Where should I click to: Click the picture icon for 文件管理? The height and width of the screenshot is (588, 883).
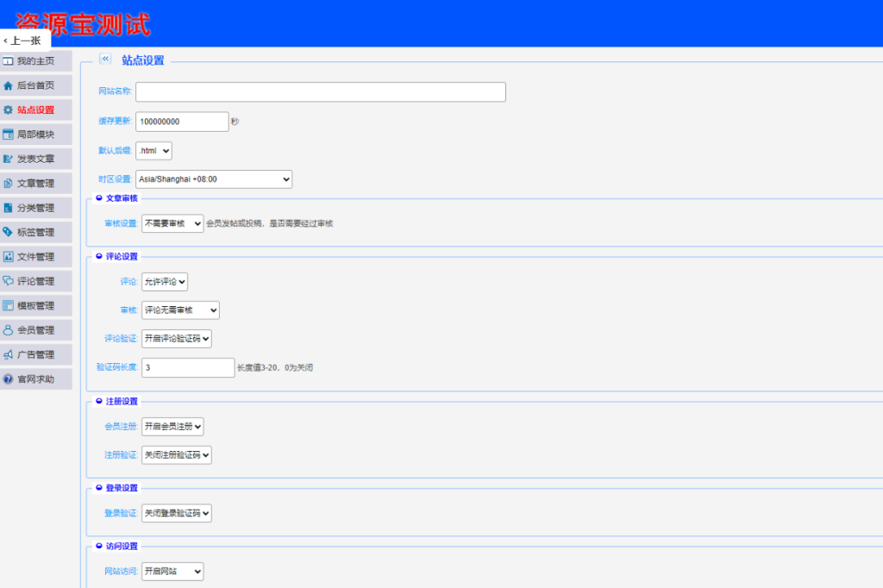9,257
